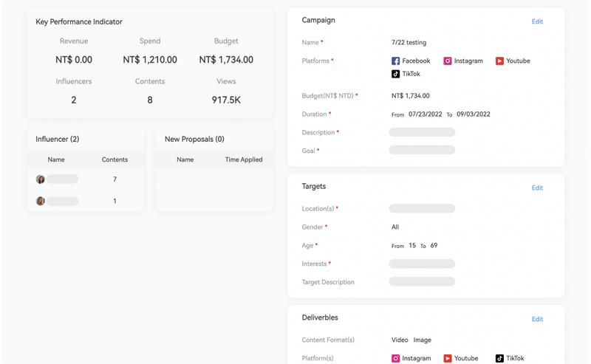Image resolution: width=591 pixels, height=364 pixels.
Task: Click the Instagram icon in Deliverbles platforms
Action: pyautogui.click(x=395, y=358)
